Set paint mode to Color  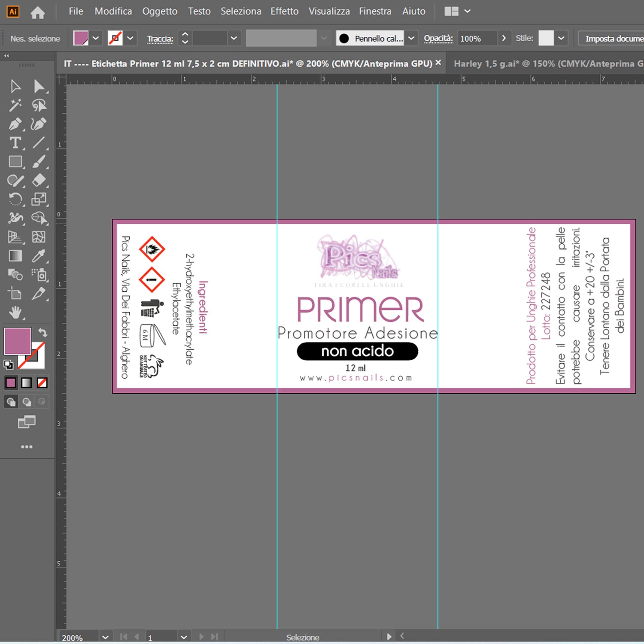pyautogui.click(x=11, y=383)
